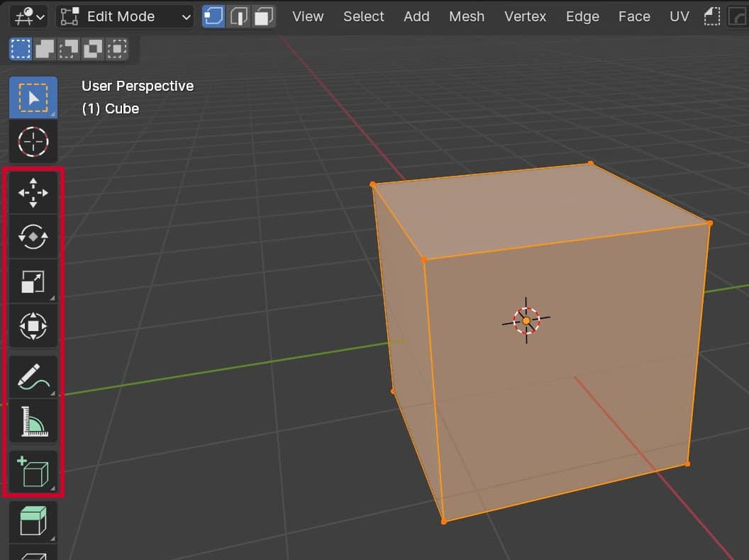Select the Extrude Region tool
Image resolution: width=749 pixels, height=560 pixels.
[33, 521]
